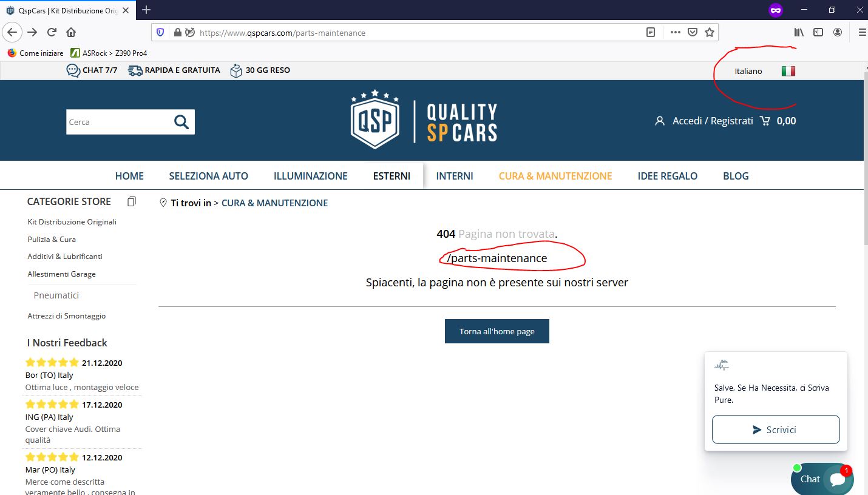Bookmark this page with the star
This screenshot has width=868, height=495.
point(710,33)
